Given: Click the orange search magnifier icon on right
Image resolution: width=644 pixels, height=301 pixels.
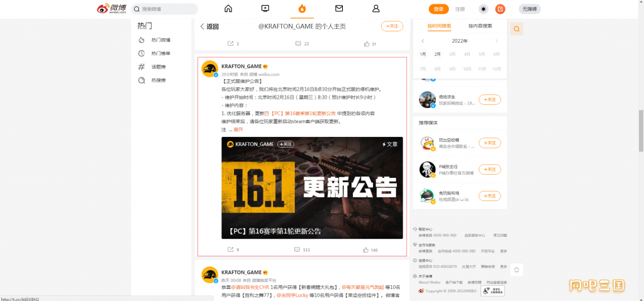Looking at the screenshot, I should click(517, 29).
